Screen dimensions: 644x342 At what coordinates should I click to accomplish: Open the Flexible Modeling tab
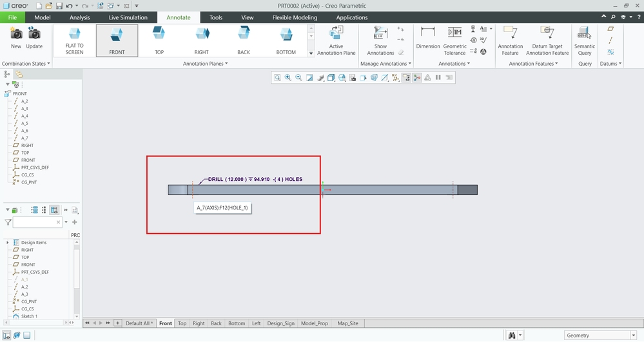click(x=295, y=17)
